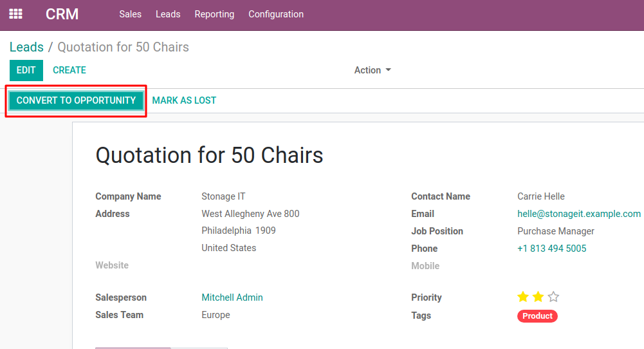Open salesperson Mitchell Admin link
Image resolution: width=644 pixels, height=349 pixels.
coord(232,297)
